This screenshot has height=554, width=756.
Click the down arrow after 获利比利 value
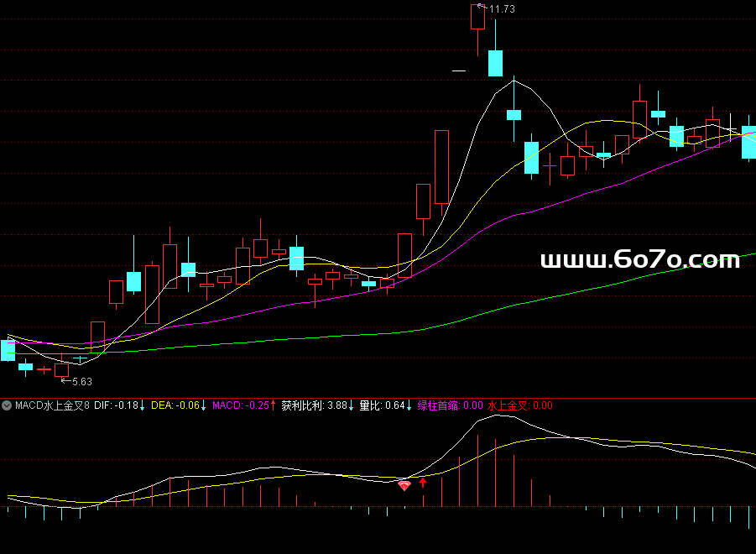coord(351,405)
